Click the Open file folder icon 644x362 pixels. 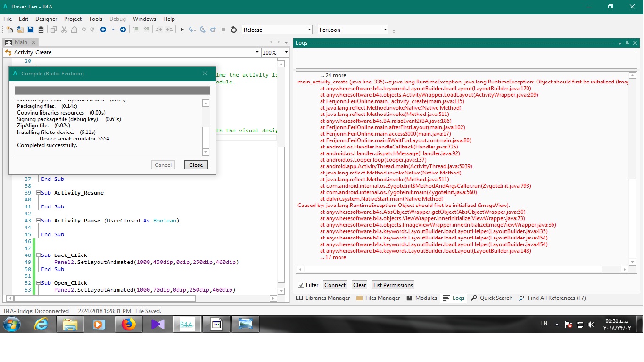pos(20,30)
